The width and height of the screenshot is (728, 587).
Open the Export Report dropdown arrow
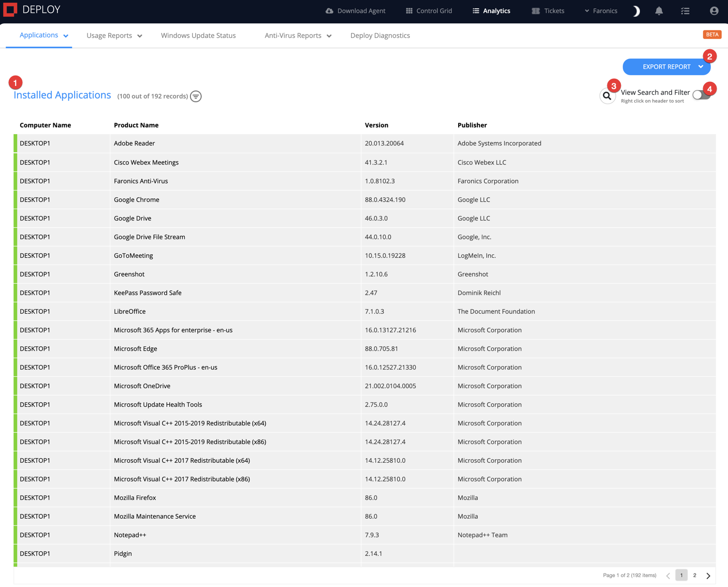coord(701,67)
